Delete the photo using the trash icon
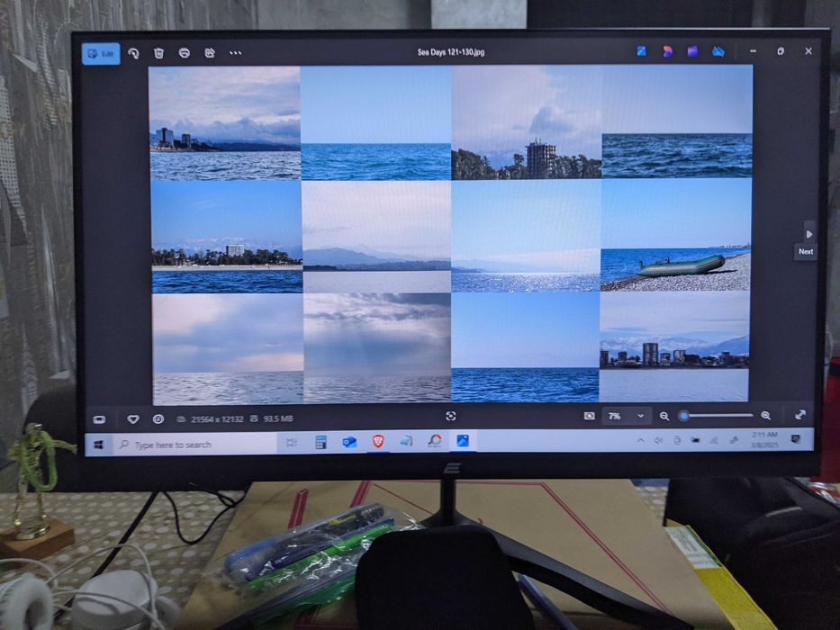840x630 pixels. click(x=158, y=53)
